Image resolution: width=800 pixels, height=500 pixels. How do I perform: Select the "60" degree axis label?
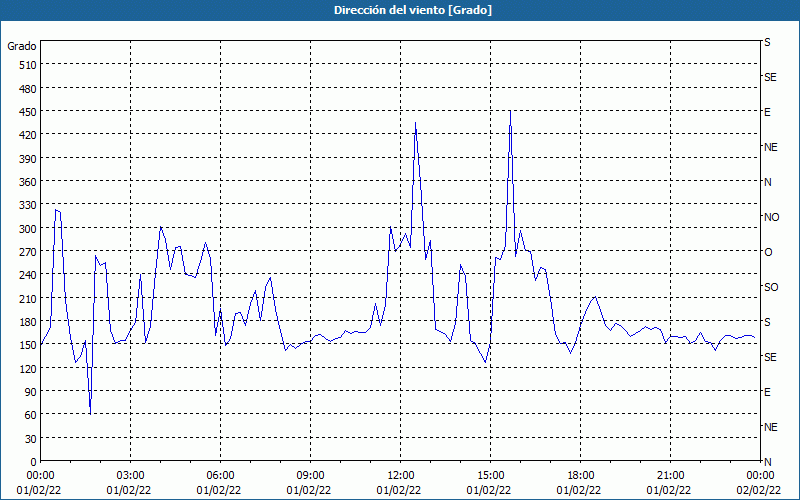31,415
